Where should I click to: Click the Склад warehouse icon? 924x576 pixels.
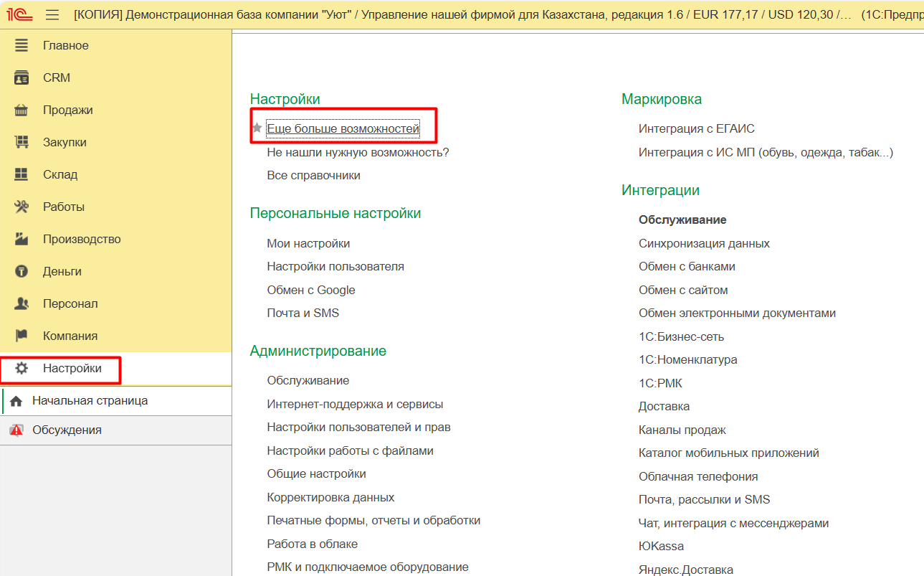tap(22, 174)
